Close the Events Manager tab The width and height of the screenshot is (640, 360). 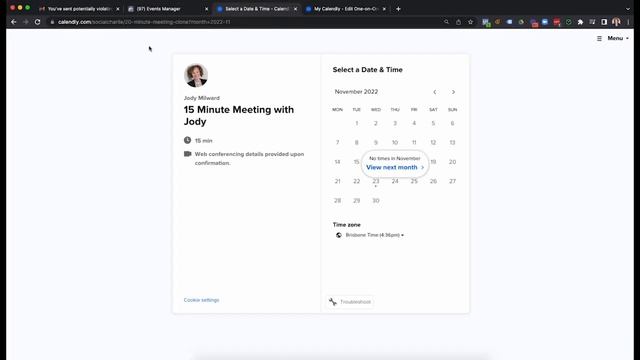coord(206,9)
